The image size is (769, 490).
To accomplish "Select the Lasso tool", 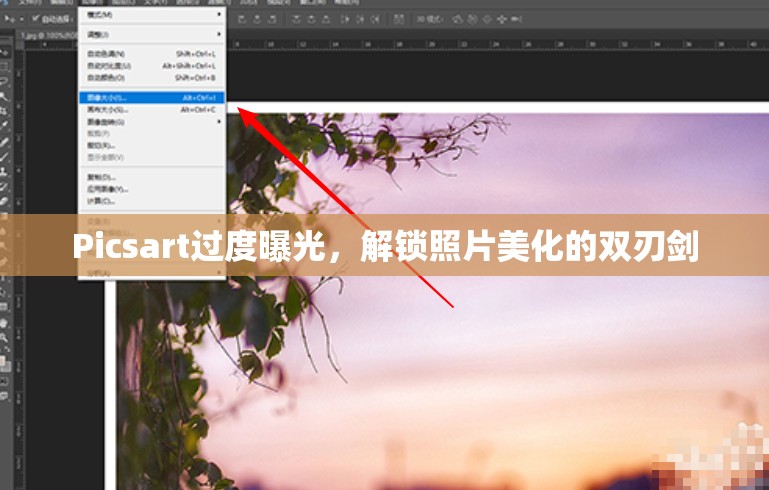I will pyautogui.click(x=5, y=81).
